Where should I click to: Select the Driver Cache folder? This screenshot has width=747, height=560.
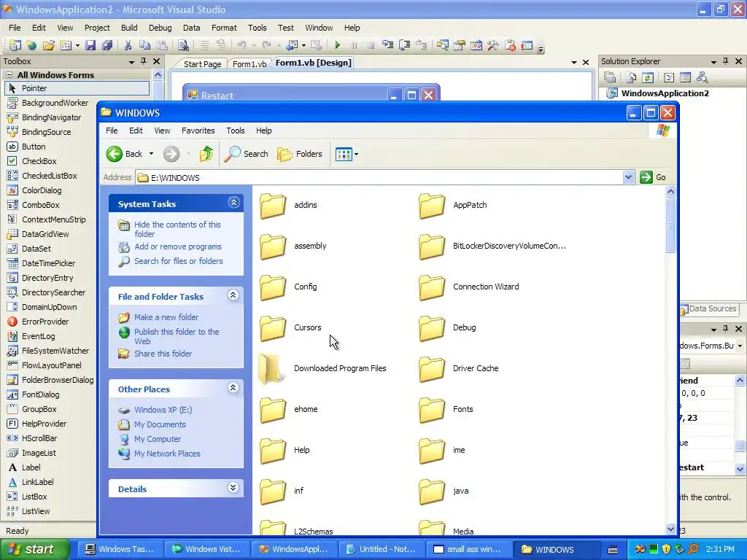(x=459, y=368)
